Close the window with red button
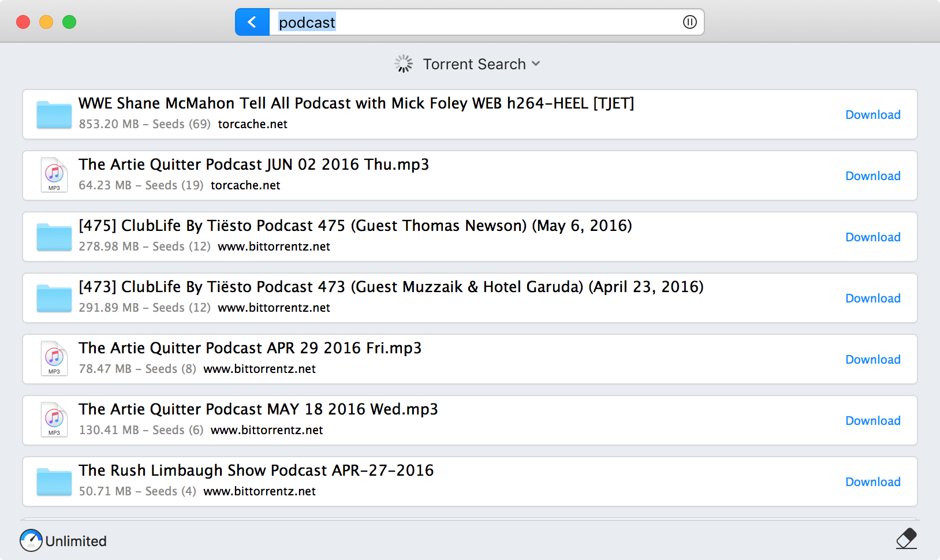Viewport: 940px width, 560px height. coord(23,22)
